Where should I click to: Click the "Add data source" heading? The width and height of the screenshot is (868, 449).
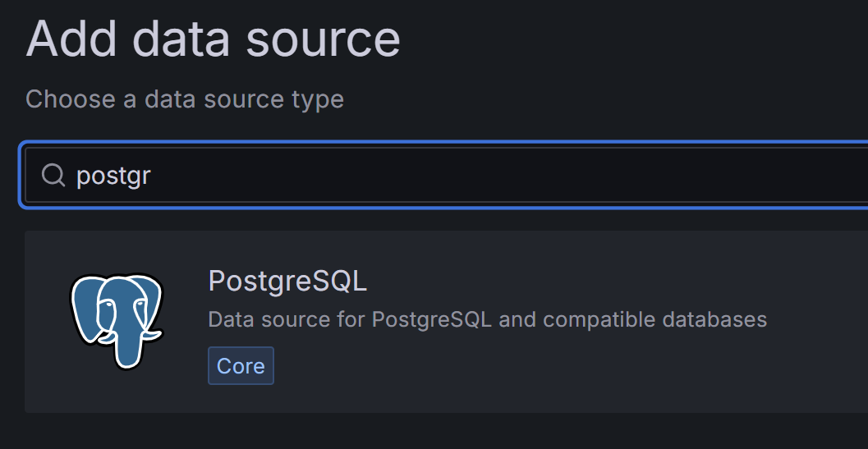pyautogui.click(x=213, y=39)
